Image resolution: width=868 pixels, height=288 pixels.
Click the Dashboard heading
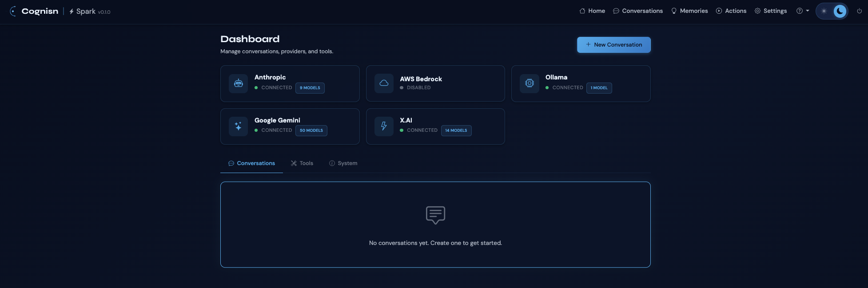coord(250,39)
